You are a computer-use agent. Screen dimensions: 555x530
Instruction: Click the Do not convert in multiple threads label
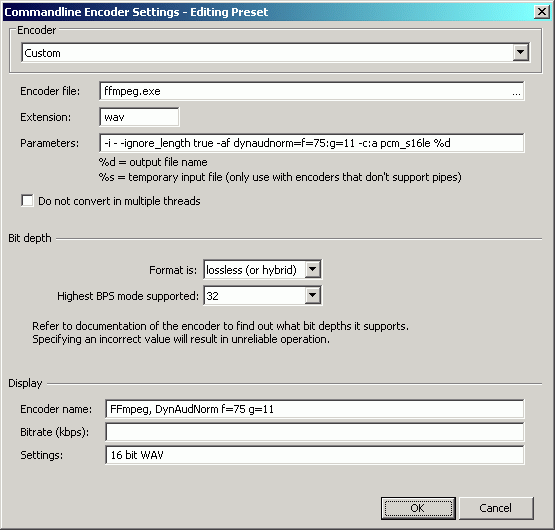pyautogui.click(x=119, y=201)
